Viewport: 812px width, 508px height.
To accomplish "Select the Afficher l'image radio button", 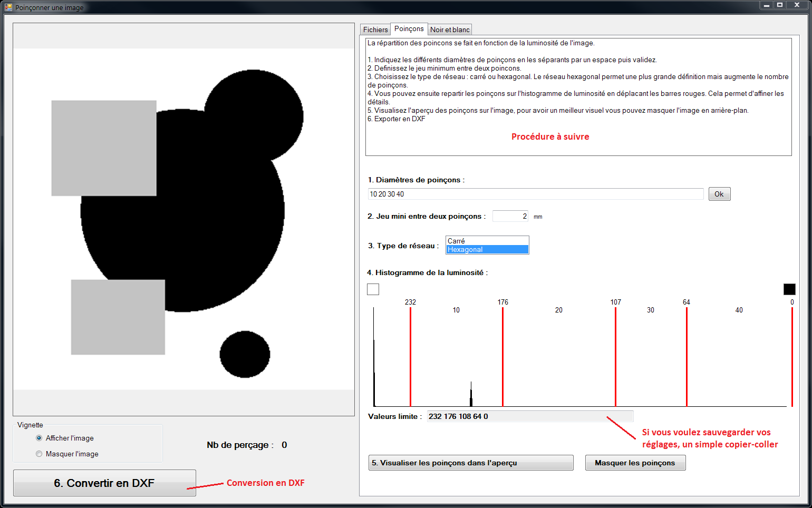I will [39, 438].
